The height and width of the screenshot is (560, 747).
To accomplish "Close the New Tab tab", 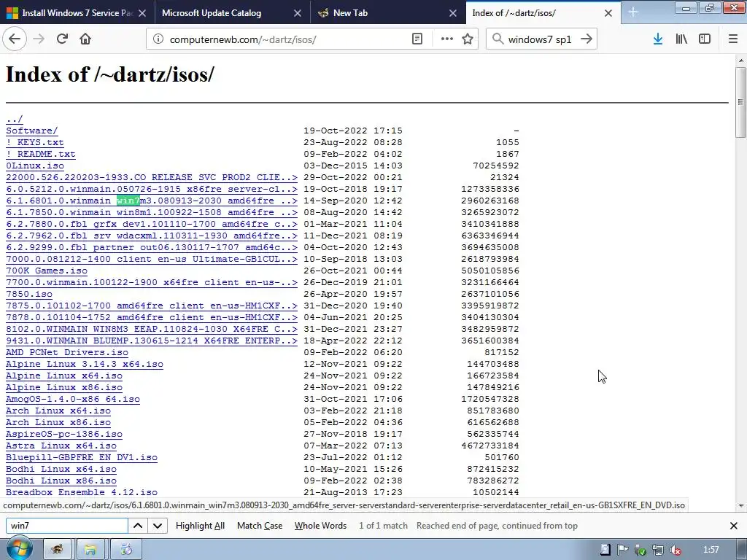I will [453, 13].
